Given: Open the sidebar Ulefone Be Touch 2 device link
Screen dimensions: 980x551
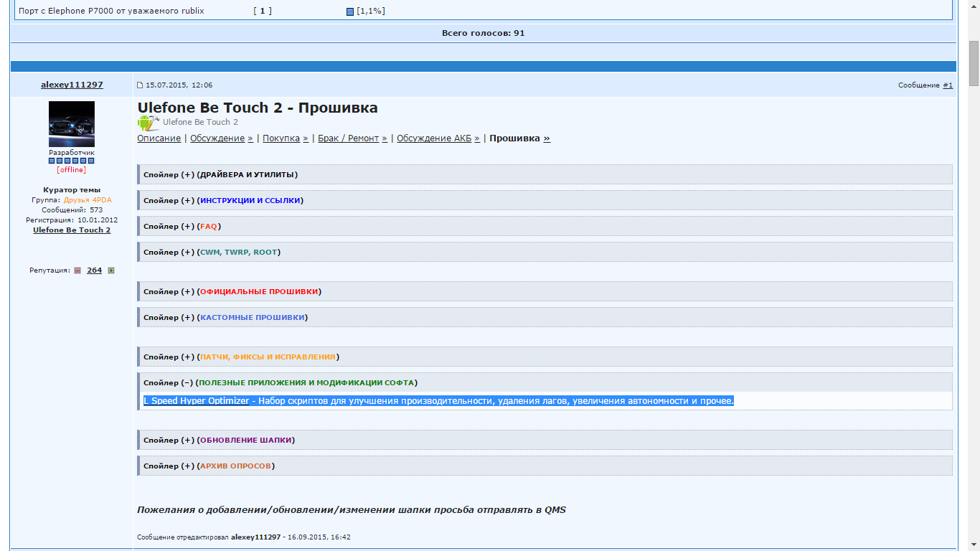Looking at the screenshot, I should (x=72, y=230).
